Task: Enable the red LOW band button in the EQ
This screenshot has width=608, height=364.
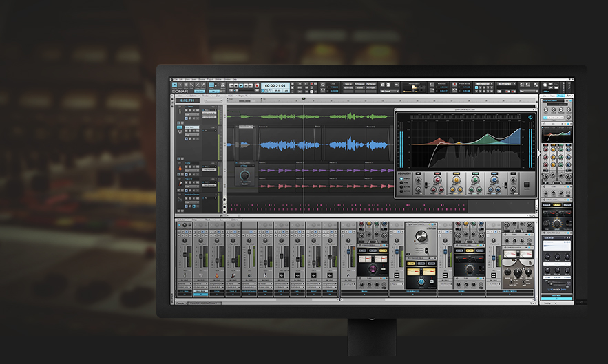Action: click(x=437, y=173)
